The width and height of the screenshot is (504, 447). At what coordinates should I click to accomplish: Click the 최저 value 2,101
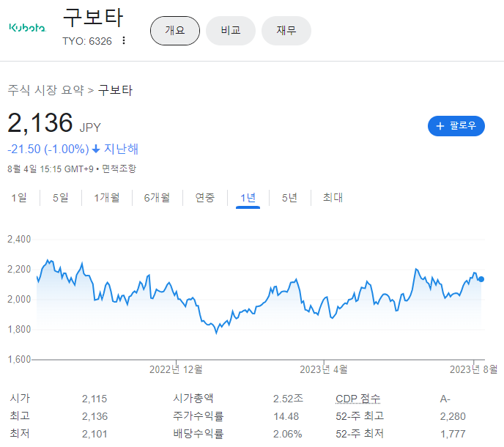click(94, 434)
